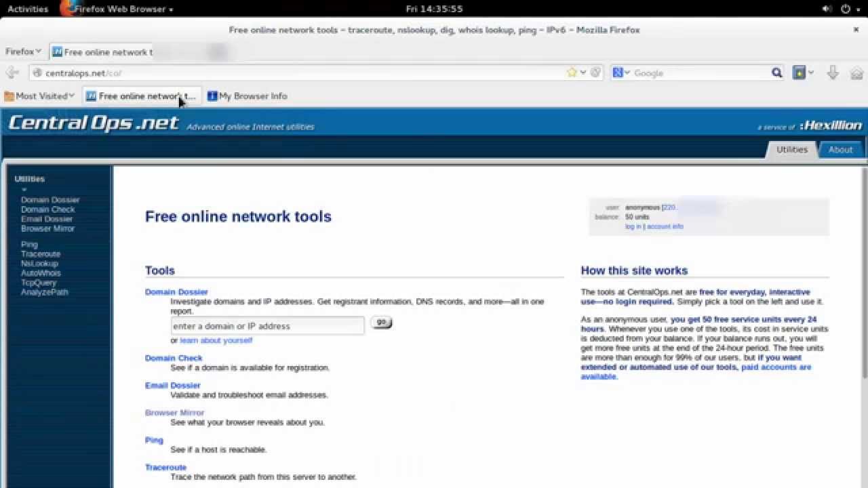Switch to the Utilities tab
Image resolution: width=868 pixels, height=488 pixels.
[x=791, y=150]
